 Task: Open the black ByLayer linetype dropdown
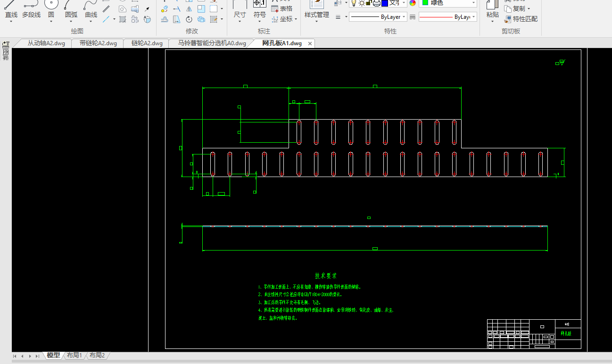coord(404,17)
